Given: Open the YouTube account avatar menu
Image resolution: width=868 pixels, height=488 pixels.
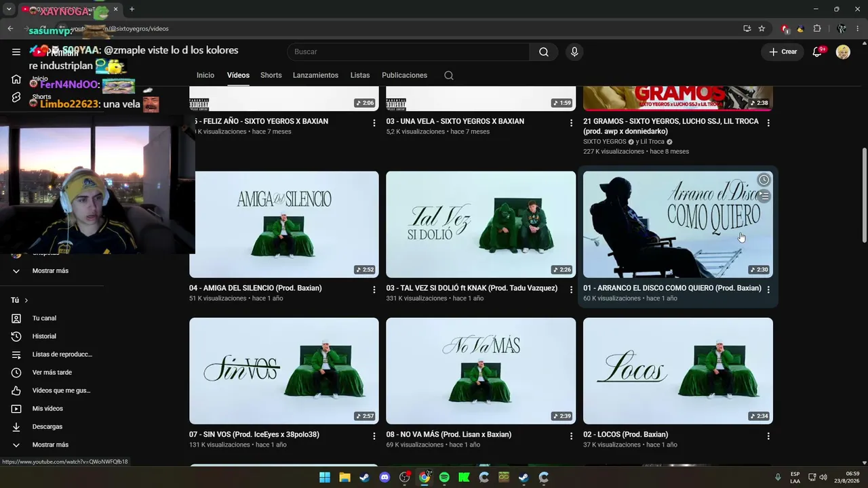Looking at the screenshot, I should click(x=843, y=52).
